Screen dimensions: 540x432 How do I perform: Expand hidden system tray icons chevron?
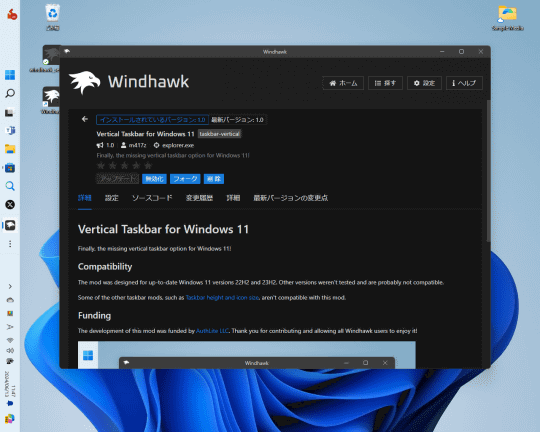pyautogui.click(x=10, y=287)
